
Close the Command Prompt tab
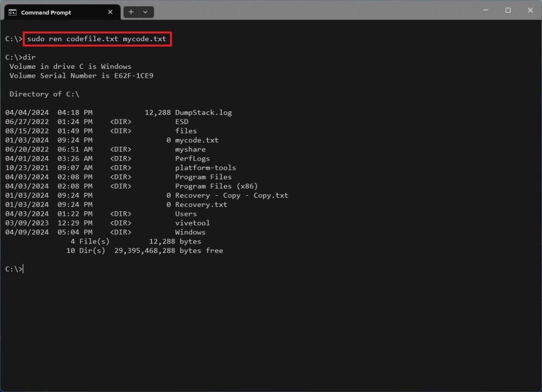pos(110,12)
